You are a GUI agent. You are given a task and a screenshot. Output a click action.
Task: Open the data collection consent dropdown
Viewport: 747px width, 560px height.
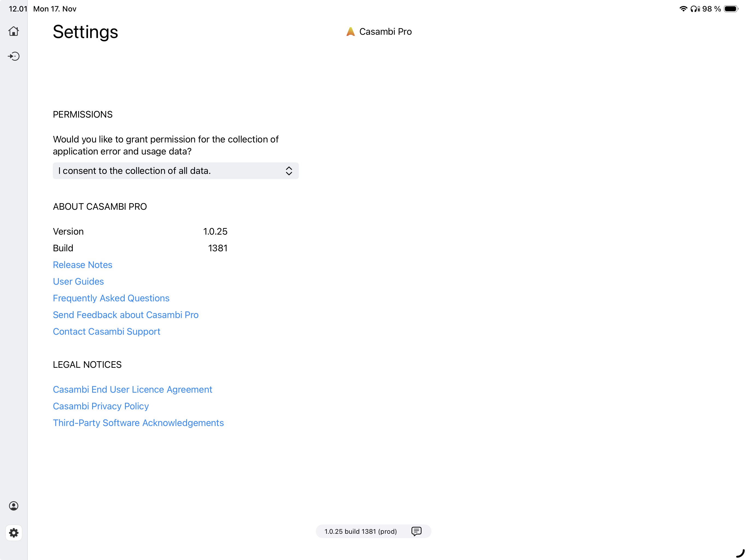(x=175, y=171)
